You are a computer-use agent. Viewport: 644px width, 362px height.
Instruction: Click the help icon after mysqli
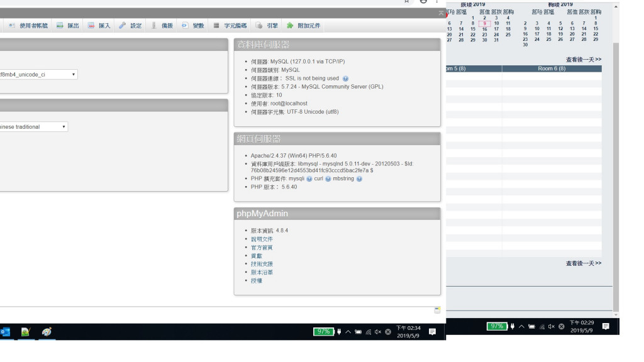click(309, 179)
